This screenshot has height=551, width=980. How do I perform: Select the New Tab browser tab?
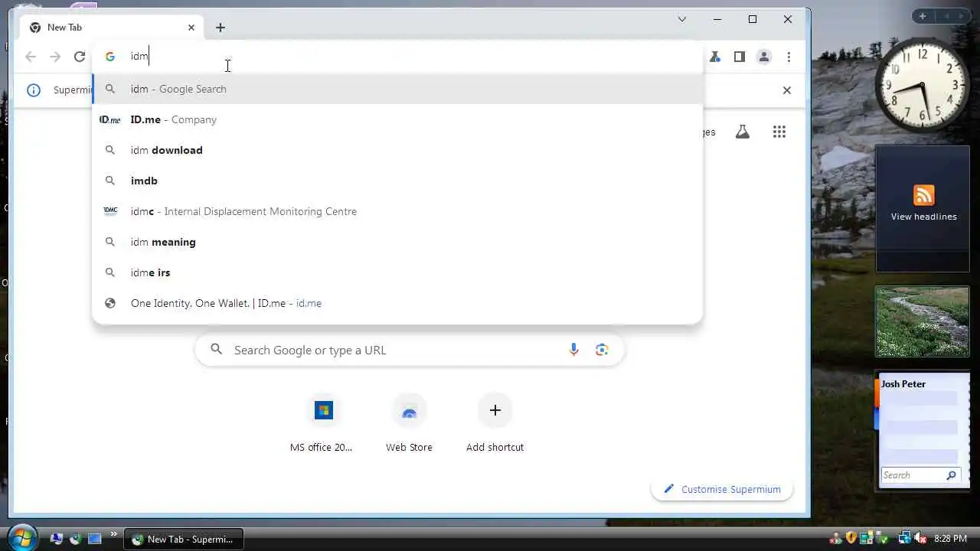111,28
